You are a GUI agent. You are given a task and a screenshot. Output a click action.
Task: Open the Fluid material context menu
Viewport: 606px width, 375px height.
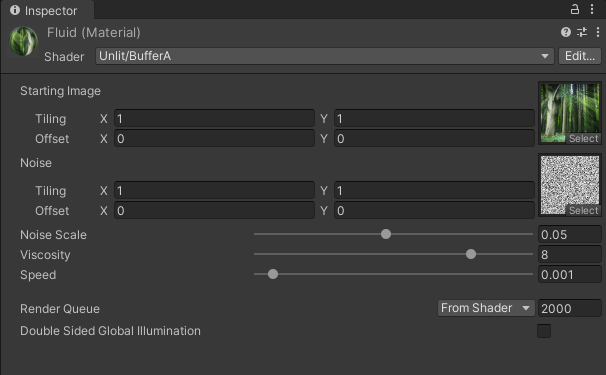(598, 32)
